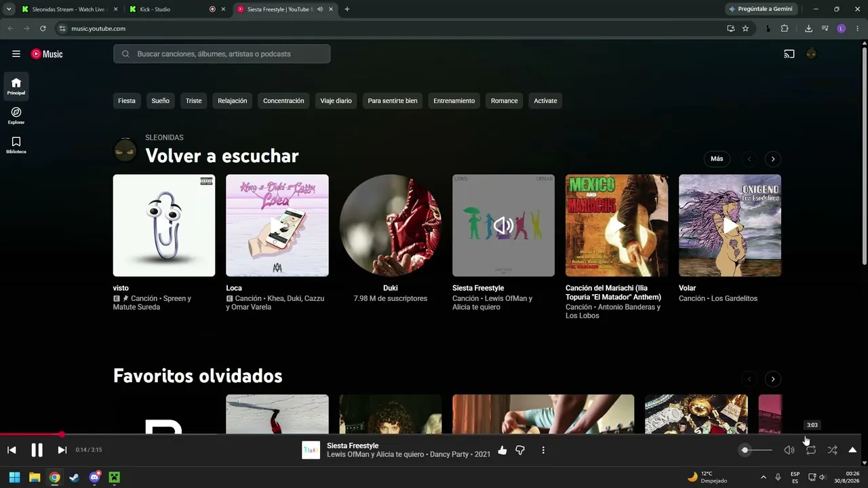868x488 pixels.
Task: Open the Canción del Mariachi title link
Action: click(613, 293)
